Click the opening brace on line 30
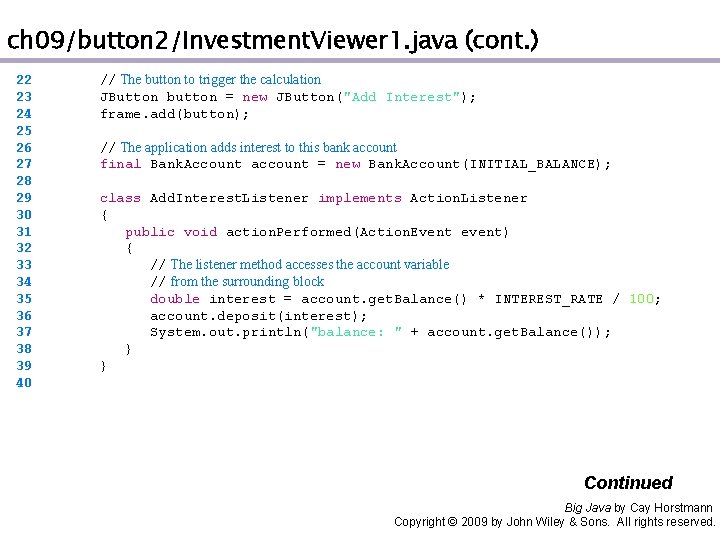 pos(104,215)
